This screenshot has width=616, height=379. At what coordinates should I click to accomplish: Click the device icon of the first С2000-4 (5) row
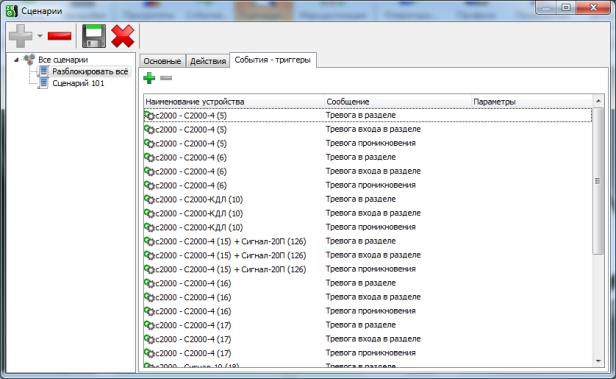[x=149, y=115]
